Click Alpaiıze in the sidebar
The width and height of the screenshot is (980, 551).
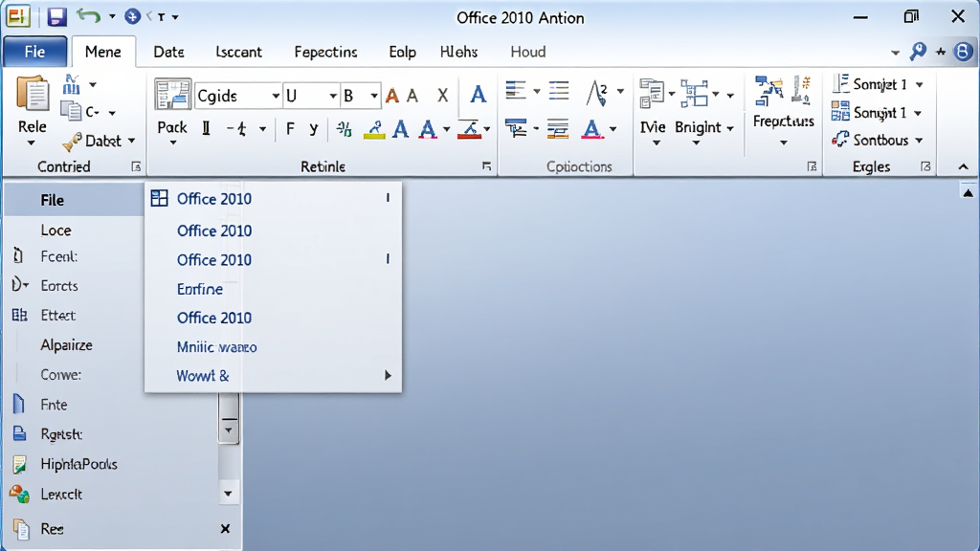point(66,344)
